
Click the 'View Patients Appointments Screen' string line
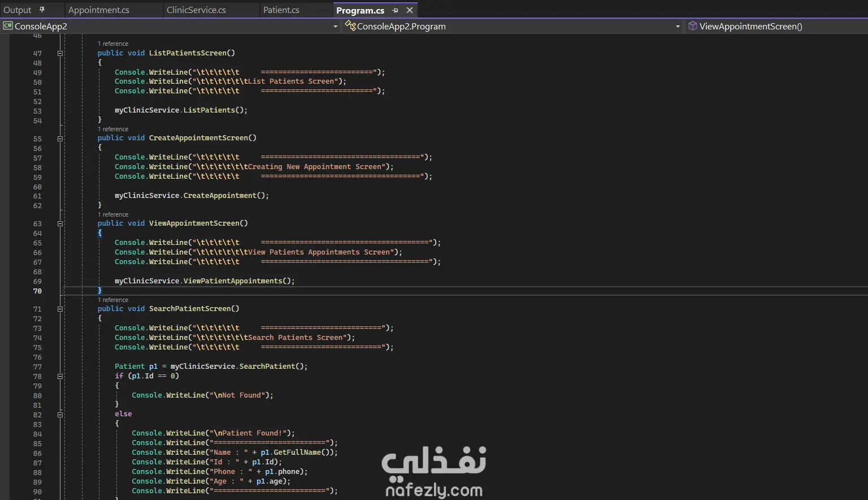258,252
